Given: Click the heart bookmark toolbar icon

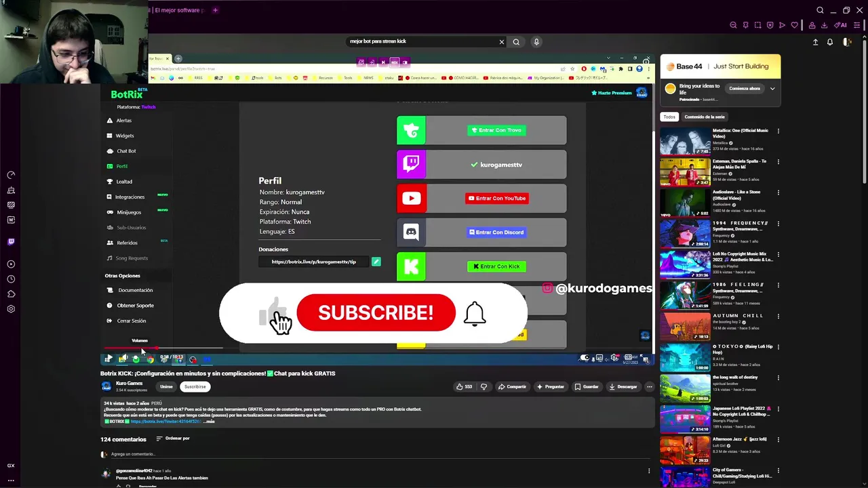Looking at the screenshot, I should [794, 25].
